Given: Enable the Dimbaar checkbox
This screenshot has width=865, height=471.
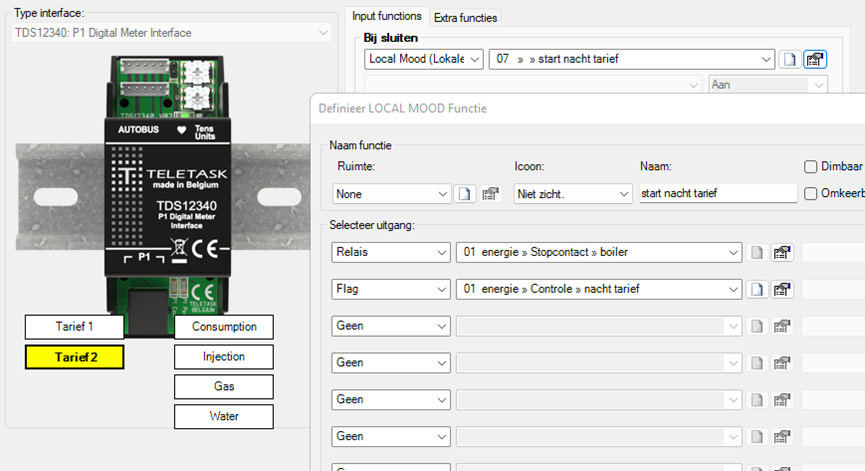Looking at the screenshot, I should 811,167.
